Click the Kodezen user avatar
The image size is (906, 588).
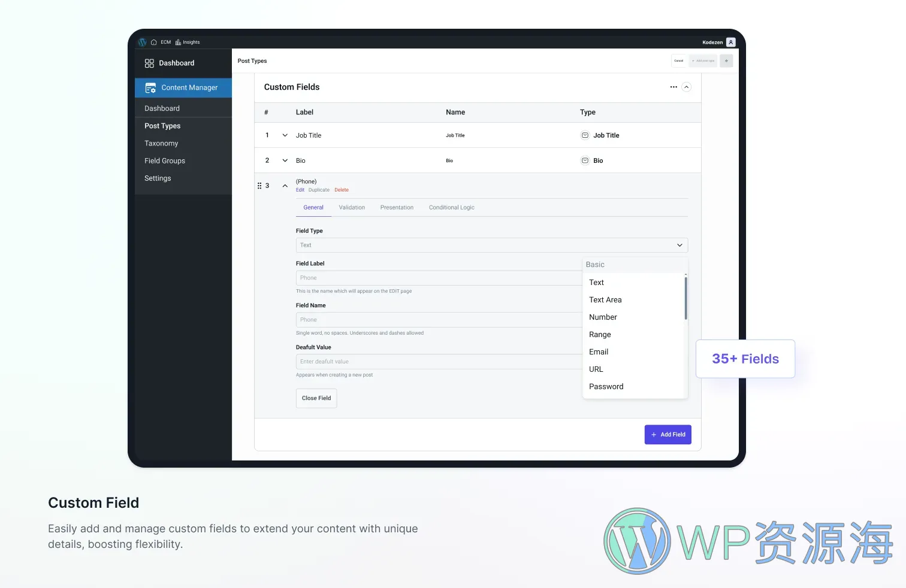click(x=730, y=42)
